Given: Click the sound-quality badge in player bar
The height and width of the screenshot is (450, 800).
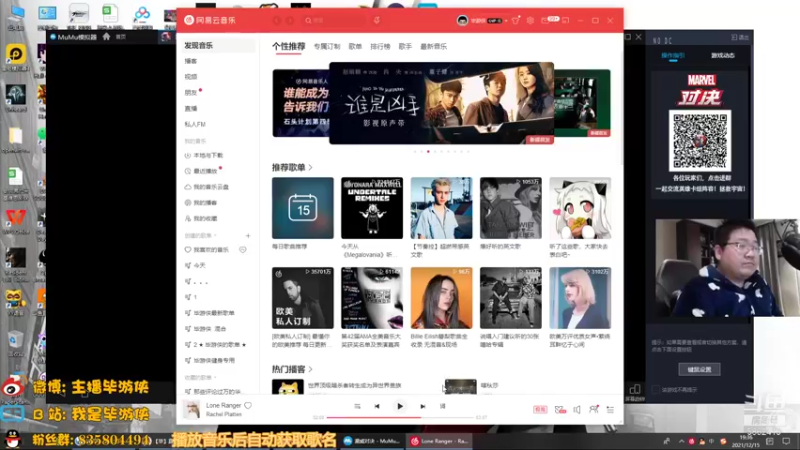Looking at the screenshot, I should coord(540,409).
